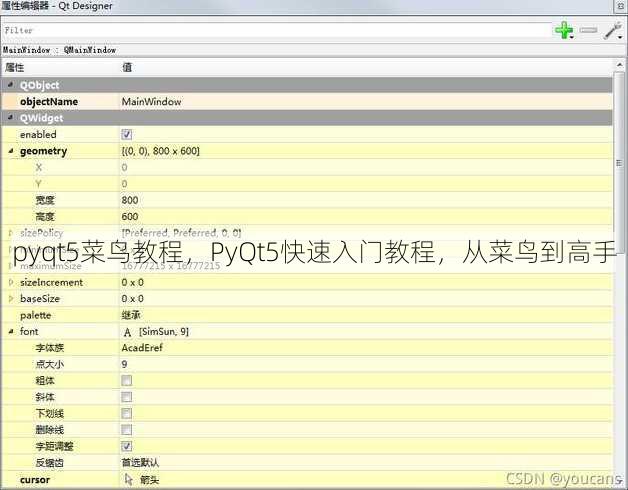This screenshot has height=490, width=628.
Task: Expand the sizePolicy property arrow
Action: [11, 233]
